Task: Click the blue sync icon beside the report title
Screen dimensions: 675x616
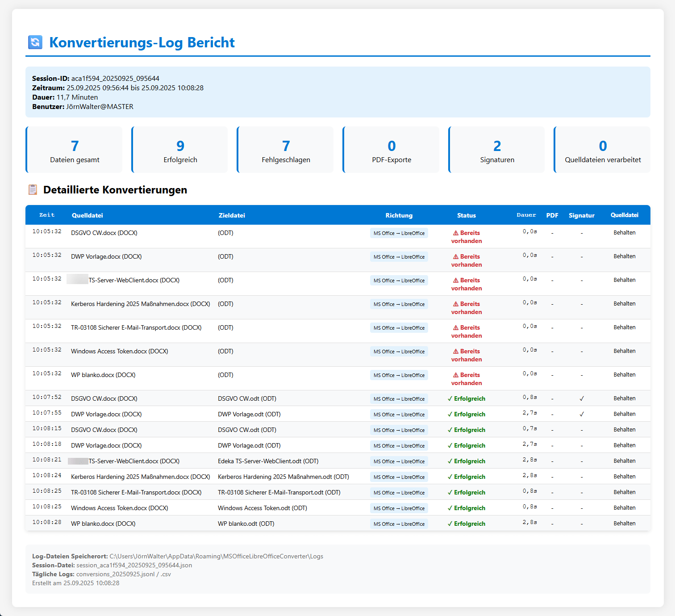Action: pyautogui.click(x=35, y=42)
